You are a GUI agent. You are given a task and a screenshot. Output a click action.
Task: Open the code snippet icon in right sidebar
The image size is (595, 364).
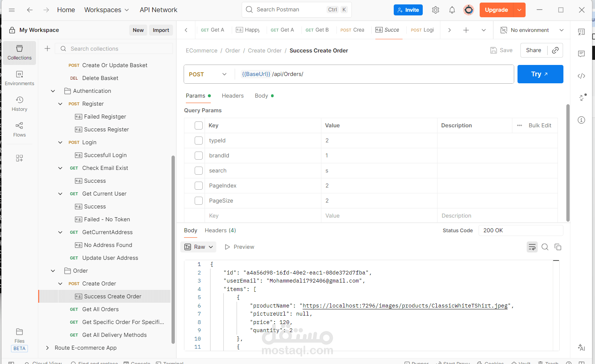click(581, 76)
